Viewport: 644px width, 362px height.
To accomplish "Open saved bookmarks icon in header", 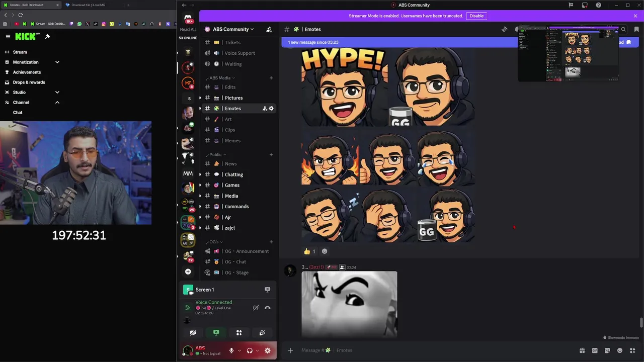I will point(636,29).
